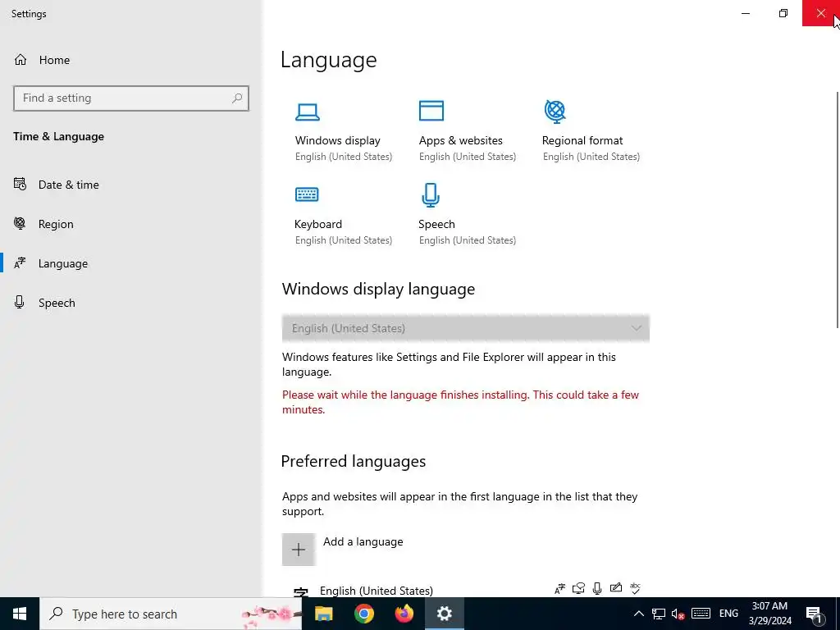Click the red language installing message
This screenshot has height=630, width=840.
[x=461, y=402]
